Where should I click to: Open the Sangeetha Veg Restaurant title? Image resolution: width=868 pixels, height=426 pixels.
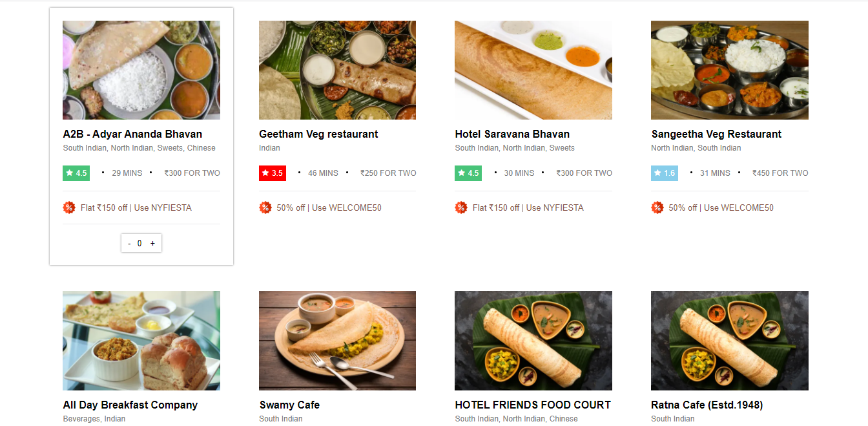click(x=716, y=134)
